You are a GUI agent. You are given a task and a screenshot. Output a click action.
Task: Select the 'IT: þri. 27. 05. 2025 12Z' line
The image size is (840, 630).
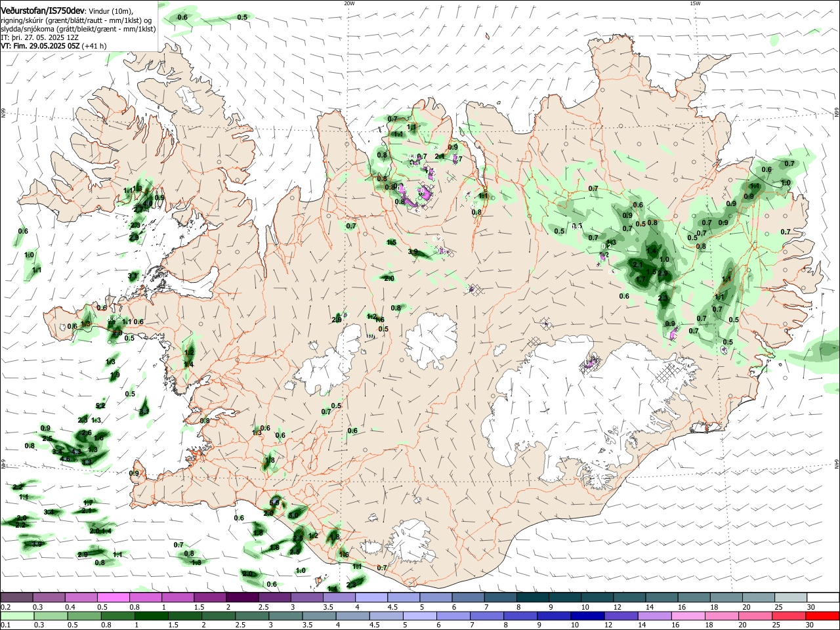[40, 37]
